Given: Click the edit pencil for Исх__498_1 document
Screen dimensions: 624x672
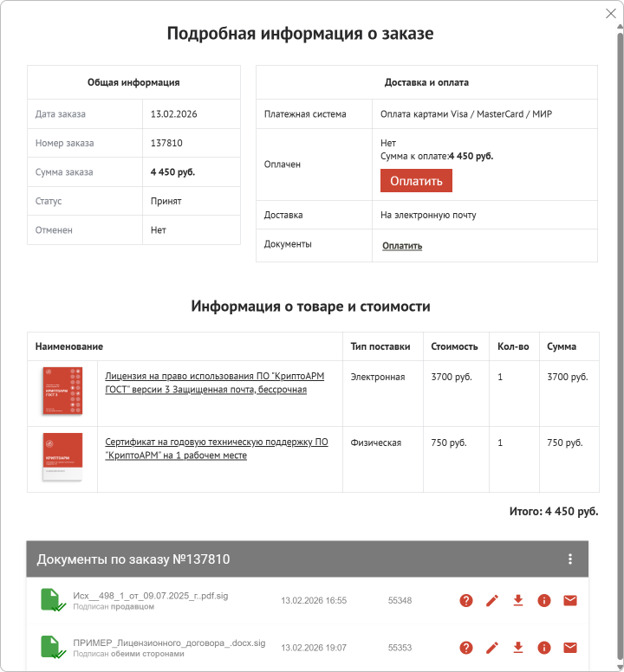Looking at the screenshot, I should (492, 600).
